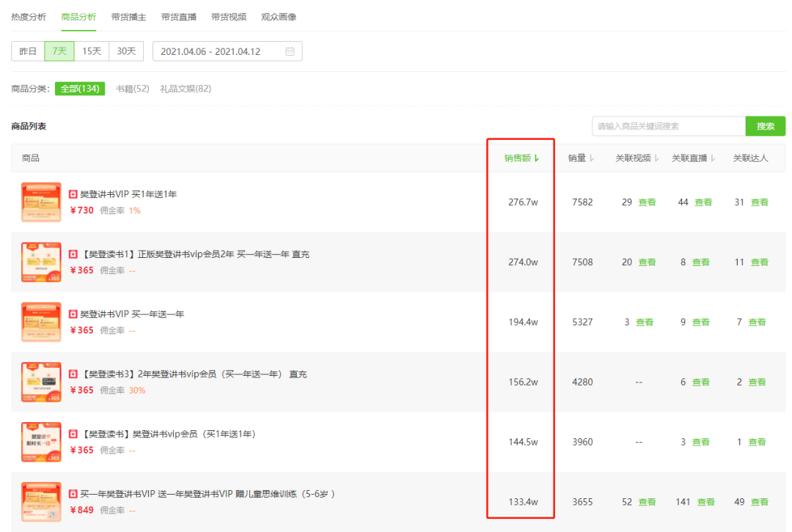Select the 7天 time range

pyautogui.click(x=59, y=51)
